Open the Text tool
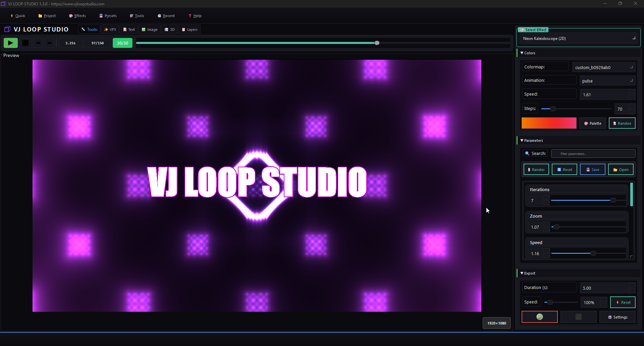Image resolution: width=644 pixels, height=346 pixels. click(129, 29)
